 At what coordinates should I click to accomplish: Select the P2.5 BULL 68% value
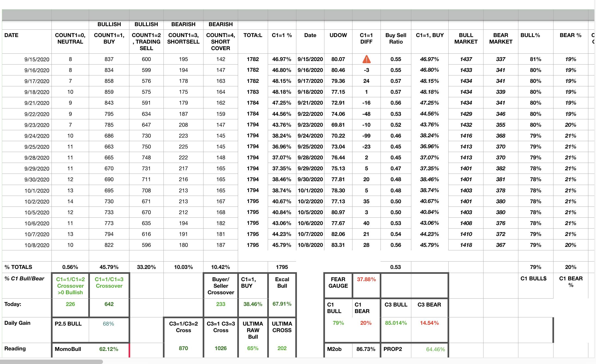coord(108,324)
